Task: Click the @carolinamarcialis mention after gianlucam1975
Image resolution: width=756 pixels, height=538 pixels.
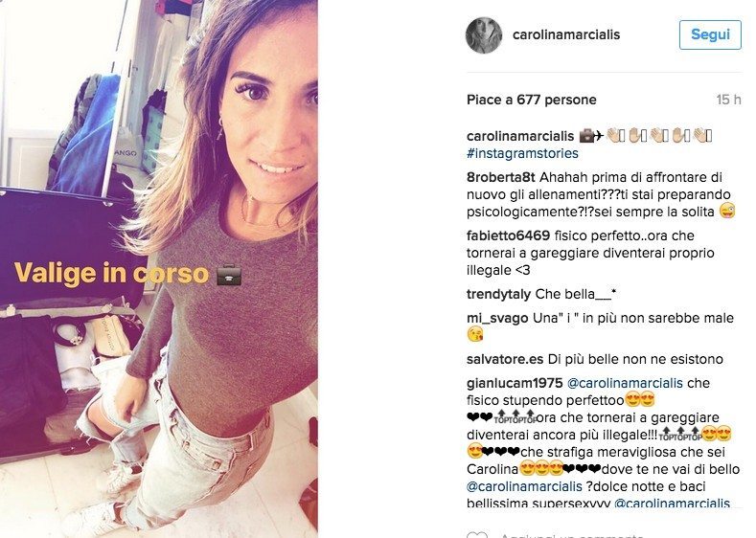Action: pyautogui.click(x=625, y=383)
